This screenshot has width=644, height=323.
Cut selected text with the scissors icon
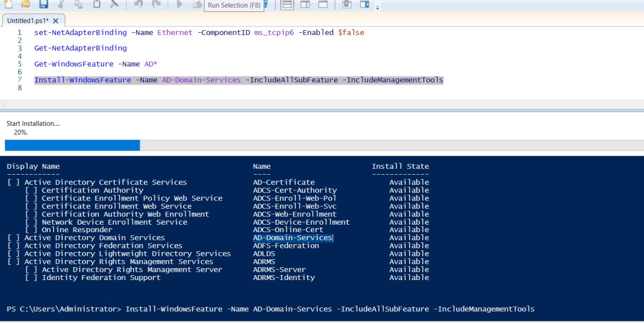coord(61,4)
